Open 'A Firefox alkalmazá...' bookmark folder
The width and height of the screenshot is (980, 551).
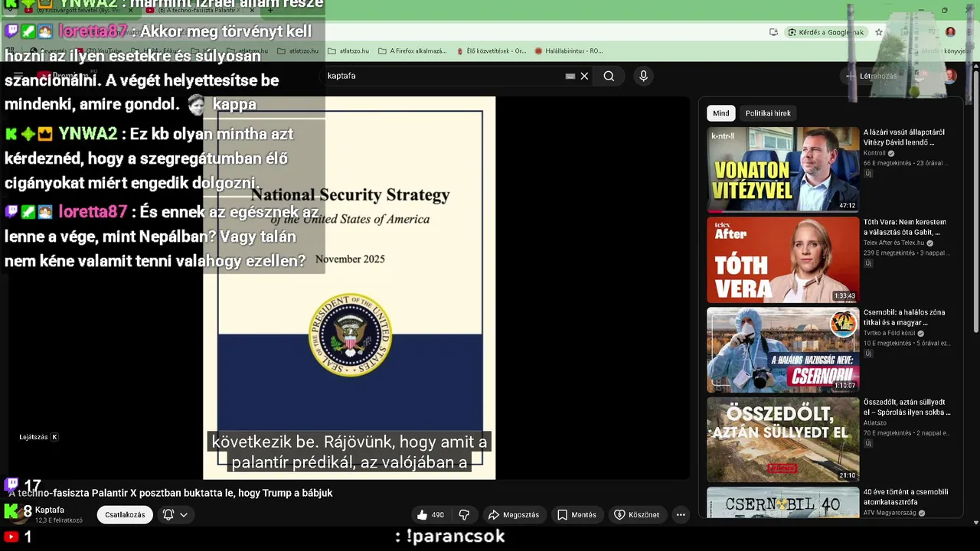coord(412,51)
